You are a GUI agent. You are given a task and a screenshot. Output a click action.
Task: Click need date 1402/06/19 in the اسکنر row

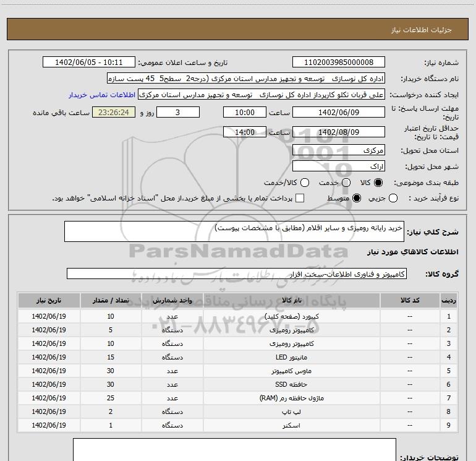point(49,425)
